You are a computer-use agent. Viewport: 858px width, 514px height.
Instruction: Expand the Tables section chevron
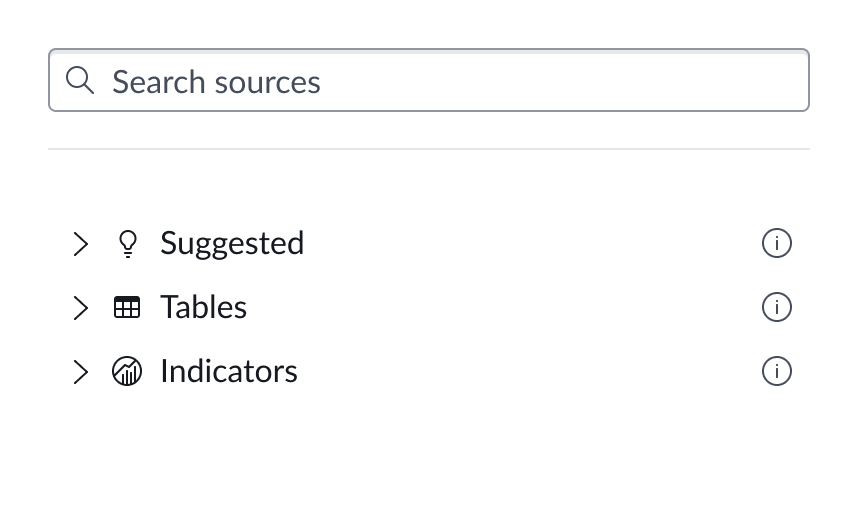pyautogui.click(x=81, y=307)
